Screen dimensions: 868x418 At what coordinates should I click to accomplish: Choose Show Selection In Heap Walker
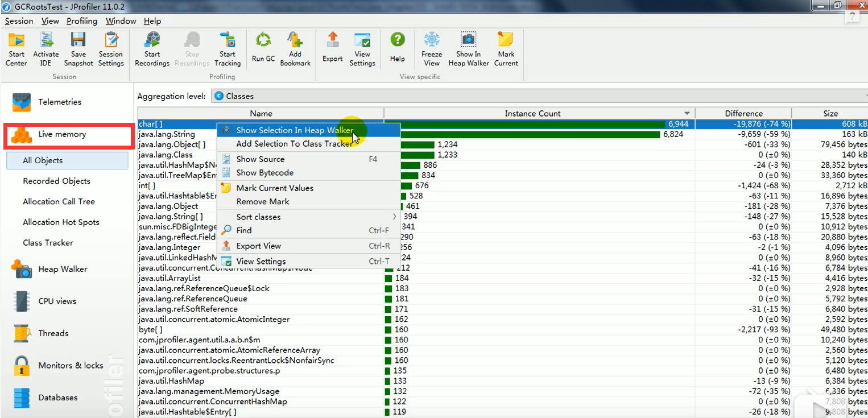click(309, 130)
